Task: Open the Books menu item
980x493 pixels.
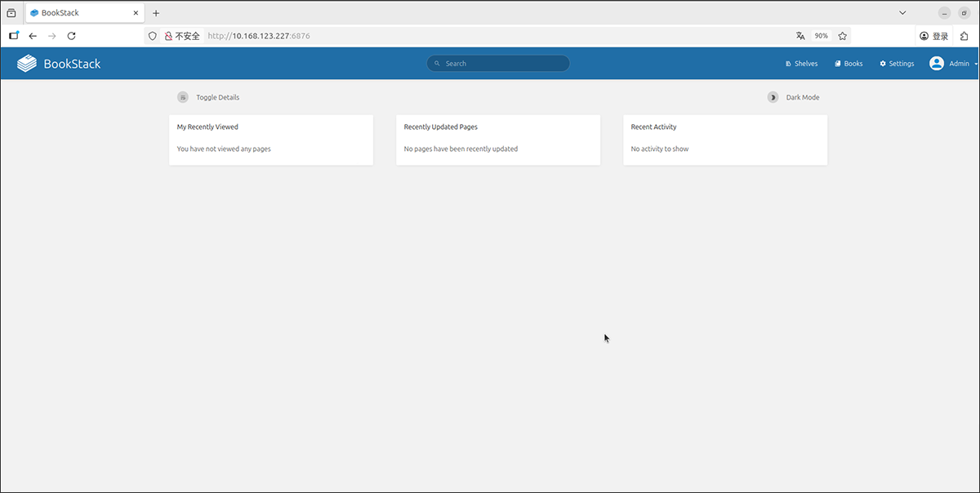Action: coord(849,64)
